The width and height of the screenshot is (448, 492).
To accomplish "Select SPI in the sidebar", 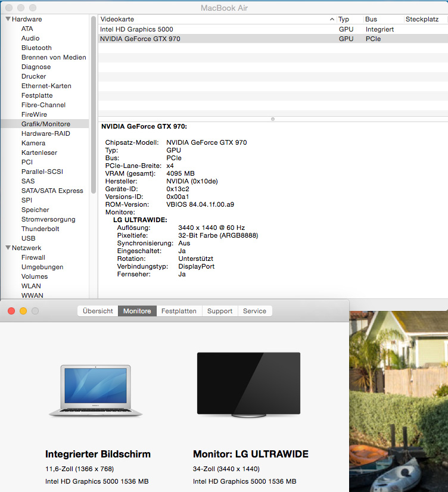I will coord(27,200).
